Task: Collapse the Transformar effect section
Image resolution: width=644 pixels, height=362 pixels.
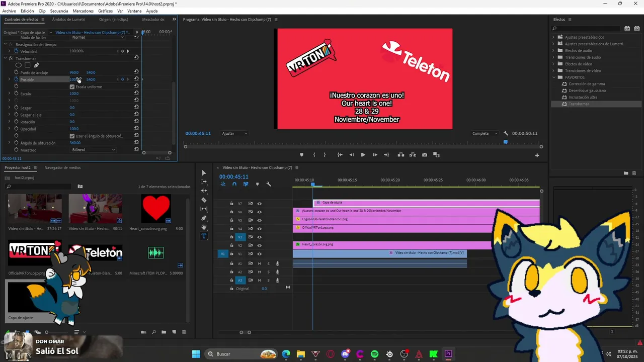Action: pos(5,58)
